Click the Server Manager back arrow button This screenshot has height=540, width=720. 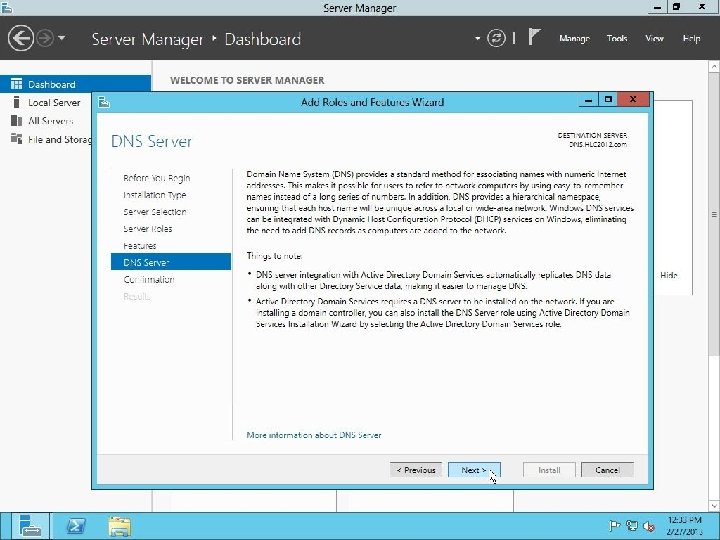point(21,38)
